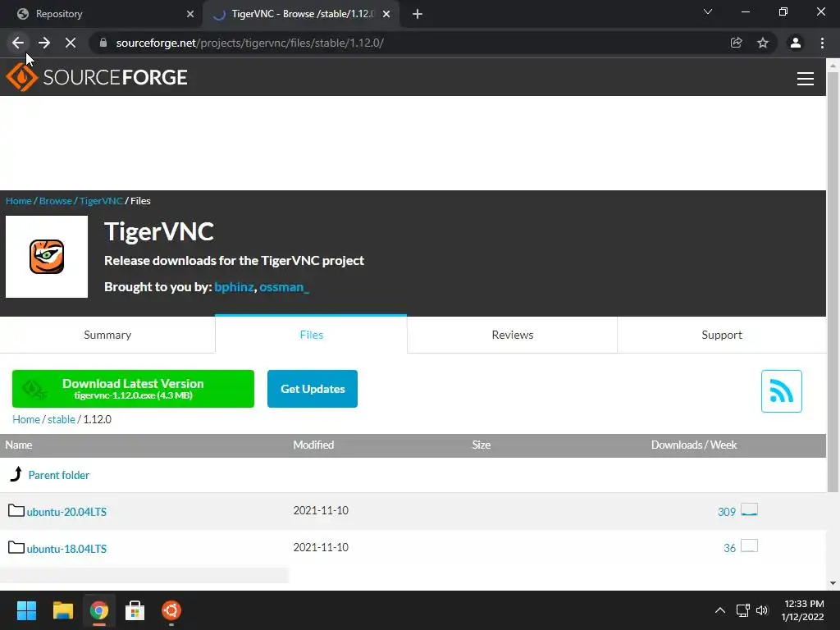The image size is (840, 630).
Task: Switch to the Repository tab
Action: pyautogui.click(x=102, y=15)
